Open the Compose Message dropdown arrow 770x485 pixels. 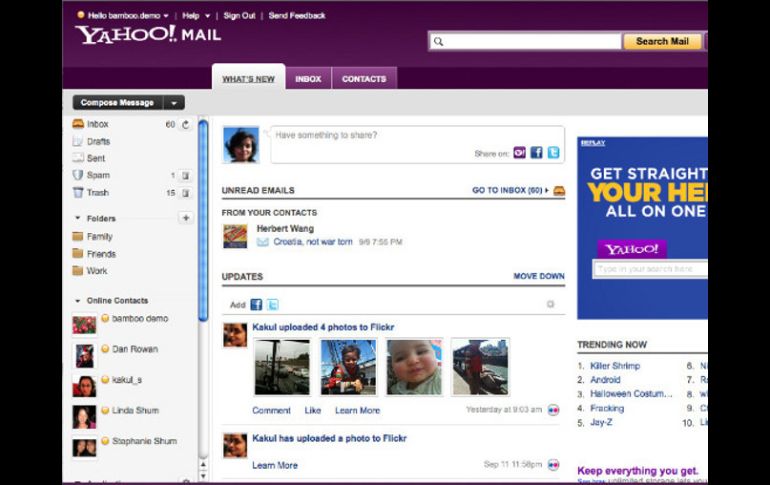coord(175,103)
